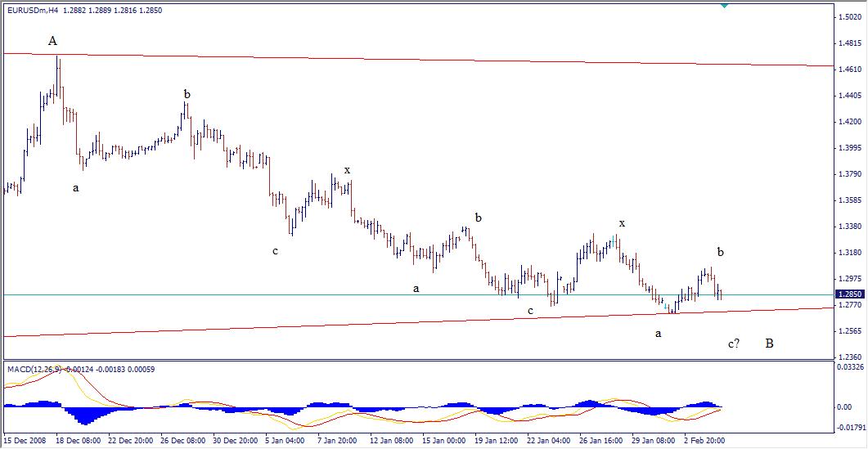Select the current price tag 1.2850
The image size is (868, 449).
pos(848,294)
